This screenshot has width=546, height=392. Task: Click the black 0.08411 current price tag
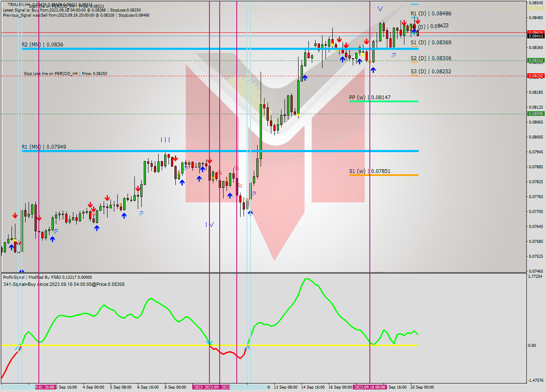tap(536, 36)
